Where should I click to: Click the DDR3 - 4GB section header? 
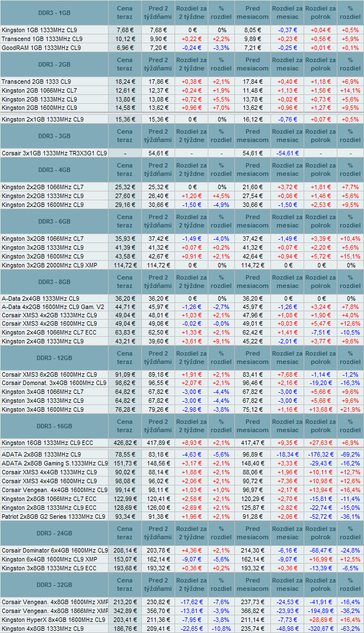(54, 170)
